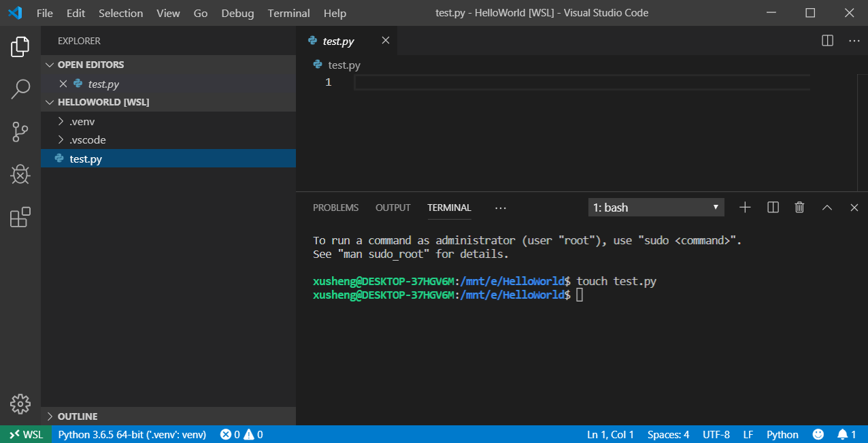Expand the OUTLINE section
Image resolution: width=868 pixels, height=443 pixels.
[x=78, y=416]
